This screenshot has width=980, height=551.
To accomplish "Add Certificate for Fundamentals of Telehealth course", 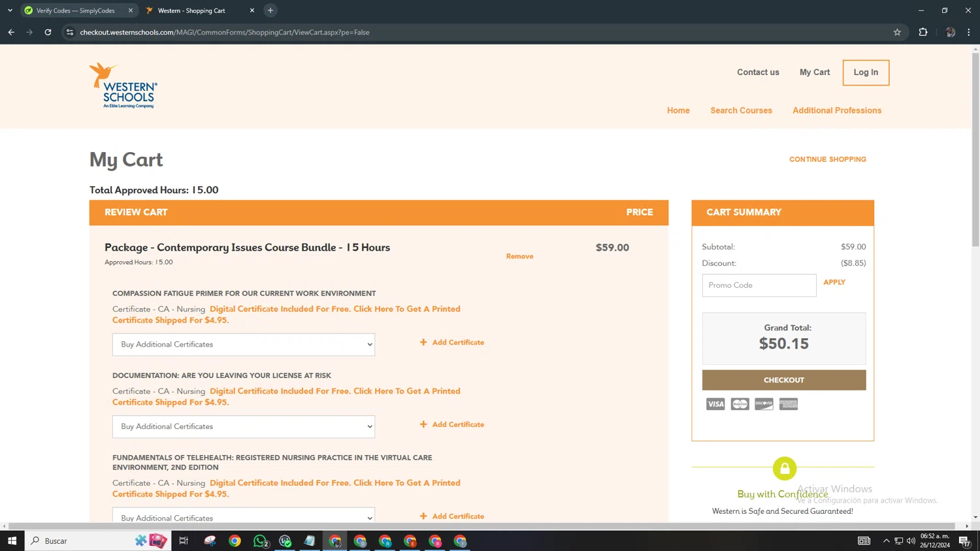I will [452, 516].
